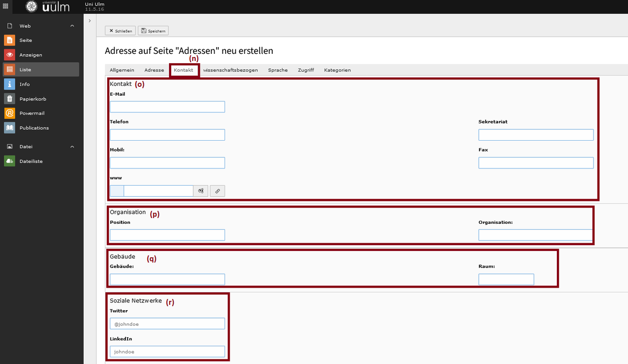
Task: Open the Dateiliste module icon
Action: point(9,162)
